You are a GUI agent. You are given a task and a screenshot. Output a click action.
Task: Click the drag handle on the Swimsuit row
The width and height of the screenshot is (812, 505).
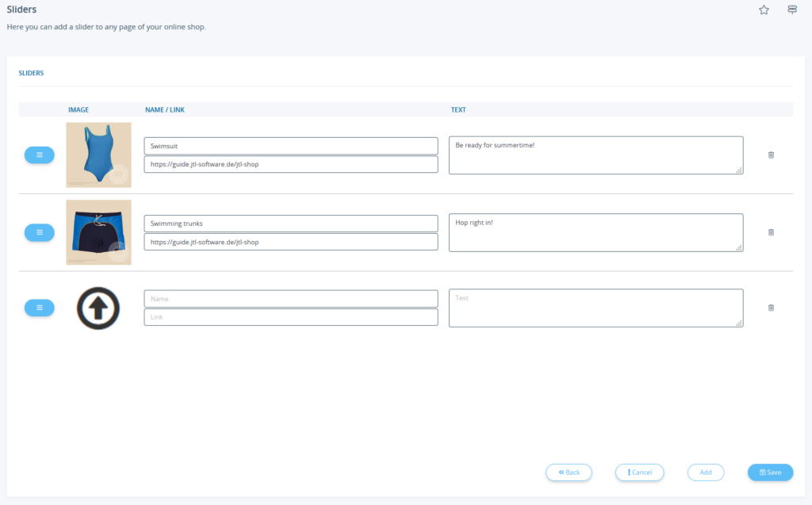(39, 155)
